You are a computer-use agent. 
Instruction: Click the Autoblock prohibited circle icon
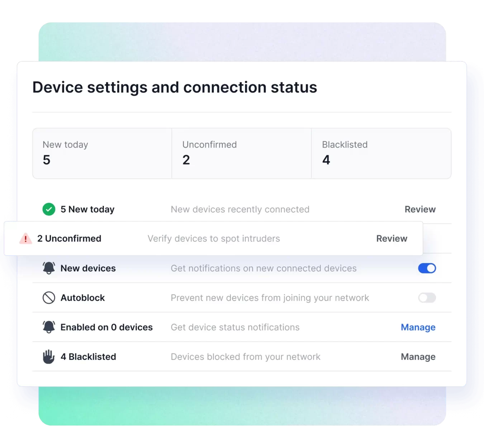tap(49, 297)
